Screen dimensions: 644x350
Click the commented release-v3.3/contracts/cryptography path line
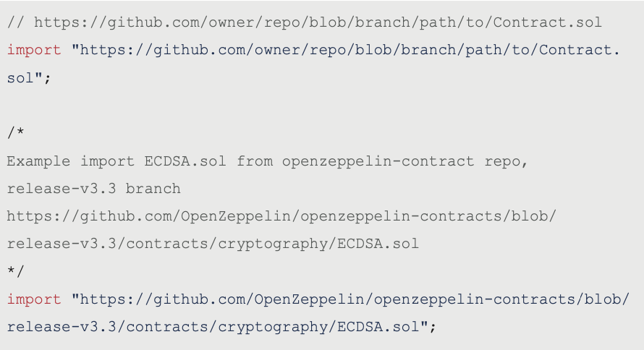(213, 244)
